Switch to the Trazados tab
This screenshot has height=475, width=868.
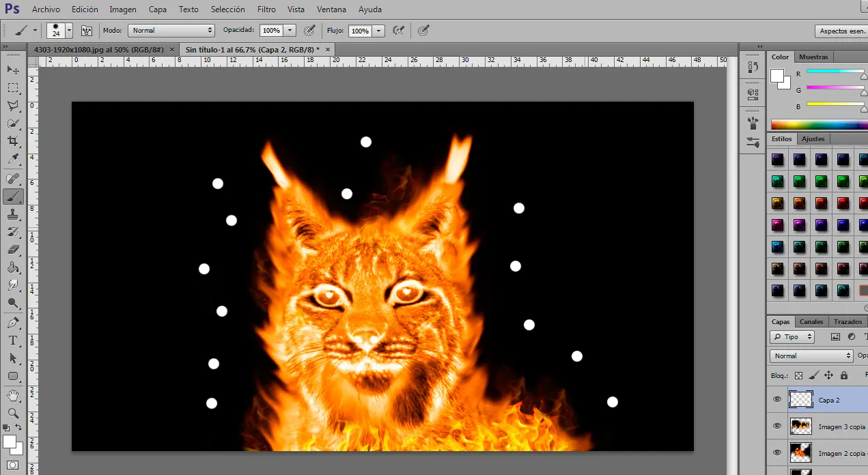pyautogui.click(x=848, y=322)
